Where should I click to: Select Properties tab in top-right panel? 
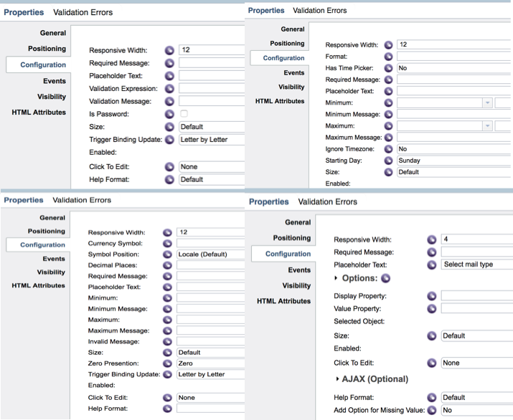pos(266,11)
